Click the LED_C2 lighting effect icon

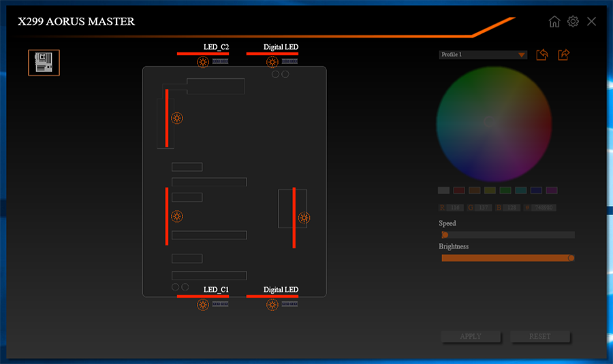click(x=202, y=62)
